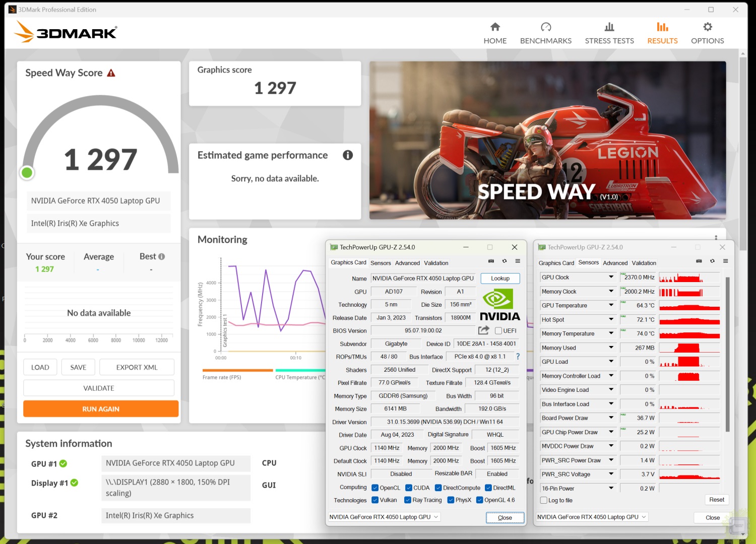Open Validation tab in Sensors window
The image size is (756, 544).
click(644, 263)
